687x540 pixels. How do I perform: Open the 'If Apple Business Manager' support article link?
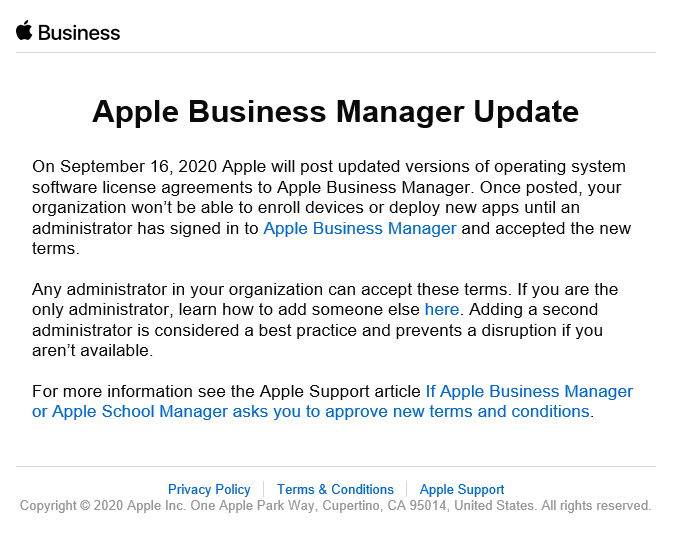(529, 391)
